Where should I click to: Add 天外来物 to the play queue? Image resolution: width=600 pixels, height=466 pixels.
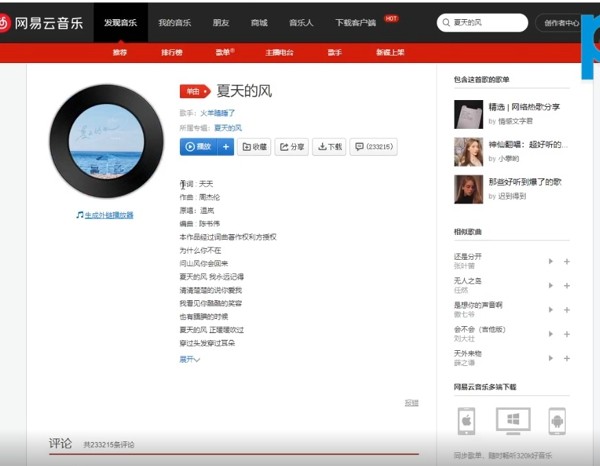click(567, 358)
